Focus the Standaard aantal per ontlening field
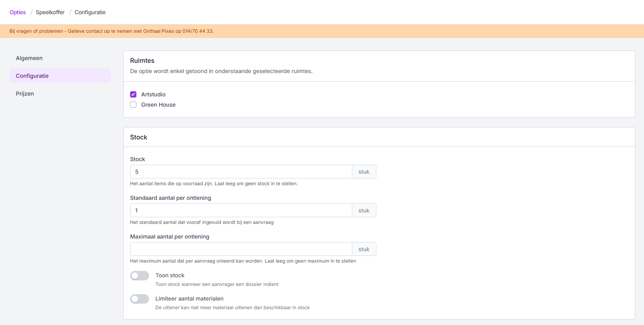Image resolution: width=644 pixels, height=325 pixels. [x=241, y=210]
